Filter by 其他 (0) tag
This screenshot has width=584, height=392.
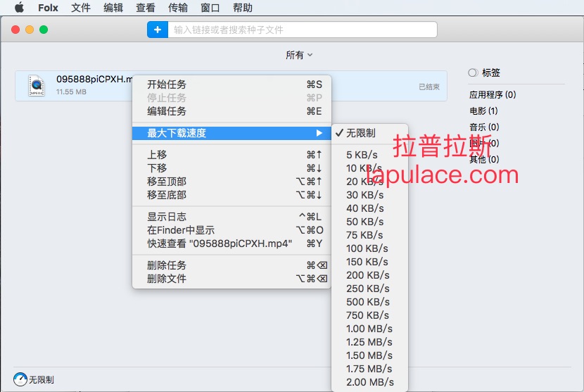click(484, 159)
